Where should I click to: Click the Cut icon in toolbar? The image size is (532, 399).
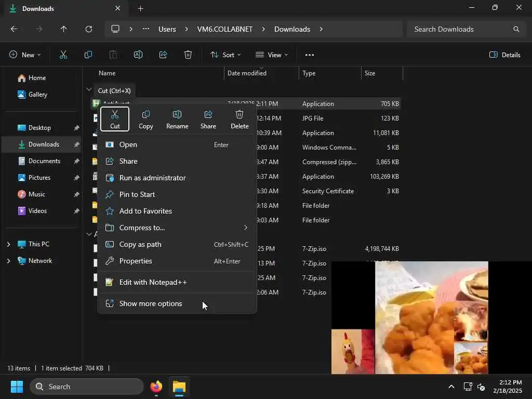63,55
